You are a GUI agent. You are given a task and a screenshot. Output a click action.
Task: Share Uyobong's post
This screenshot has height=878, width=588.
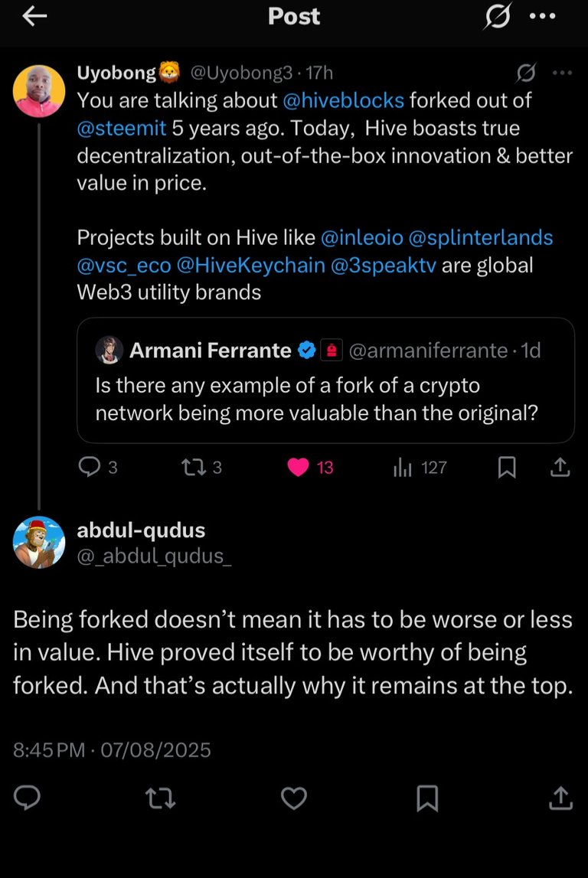pos(560,467)
